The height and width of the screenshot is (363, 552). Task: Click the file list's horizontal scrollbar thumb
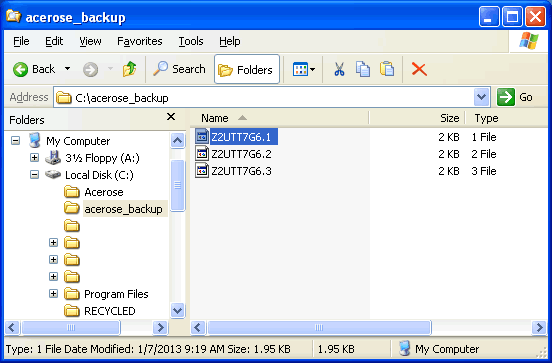tap(319, 327)
